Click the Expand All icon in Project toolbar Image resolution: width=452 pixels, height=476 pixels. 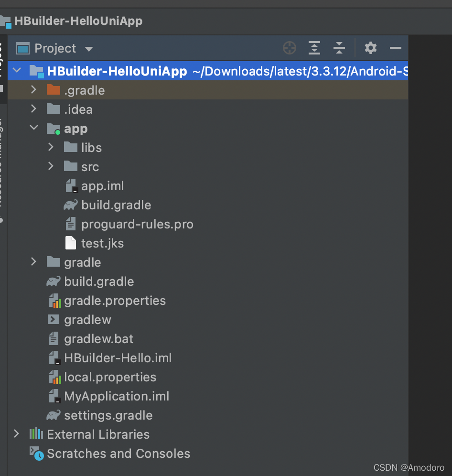click(x=314, y=48)
